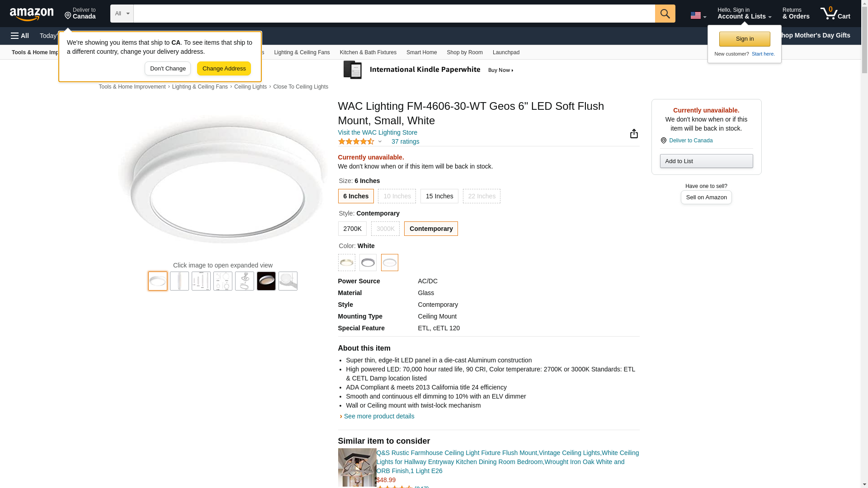Select the 15 Inches size option
This screenshot has width=868, height=488.
pyautogui.click(x=439, y=196)
